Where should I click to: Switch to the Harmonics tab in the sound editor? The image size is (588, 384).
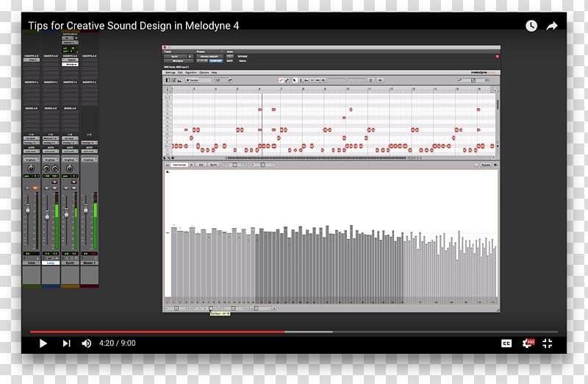point(179,164)
